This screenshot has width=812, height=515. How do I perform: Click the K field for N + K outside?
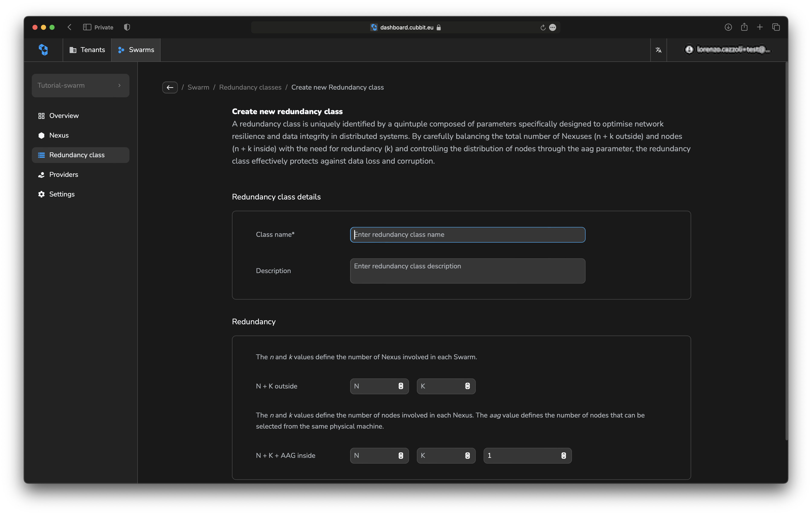[x=446, y=386]
